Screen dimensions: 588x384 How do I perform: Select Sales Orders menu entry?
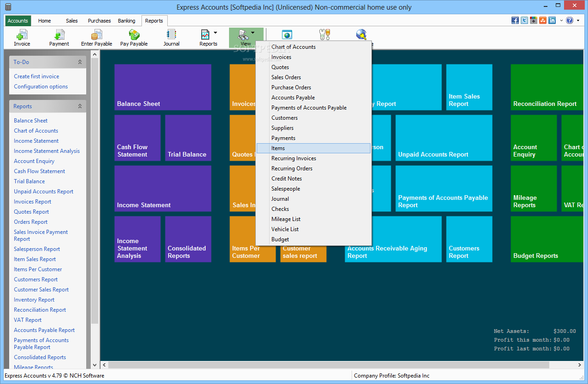314,77
